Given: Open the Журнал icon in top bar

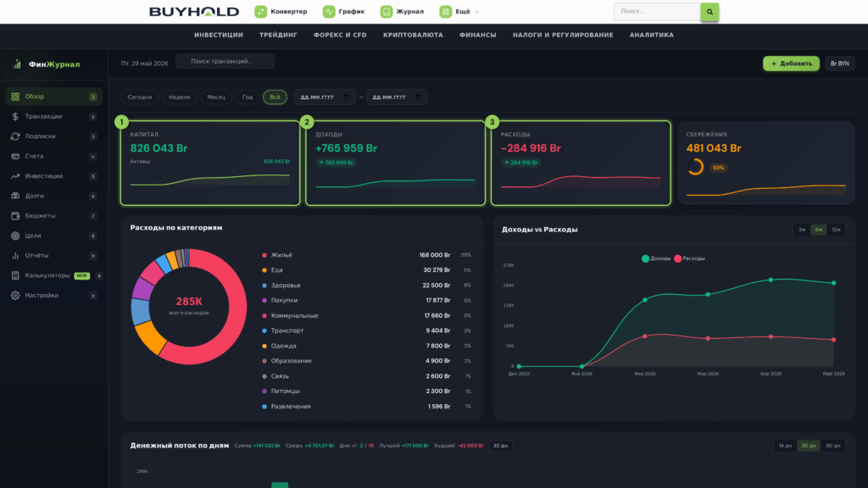Looking at the screenshot, I should (387, 12).
